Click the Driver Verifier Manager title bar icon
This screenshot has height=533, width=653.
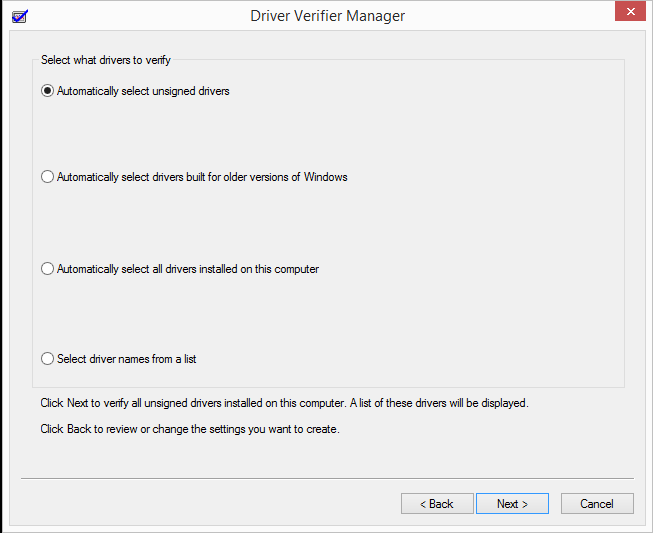pos(19,16)
